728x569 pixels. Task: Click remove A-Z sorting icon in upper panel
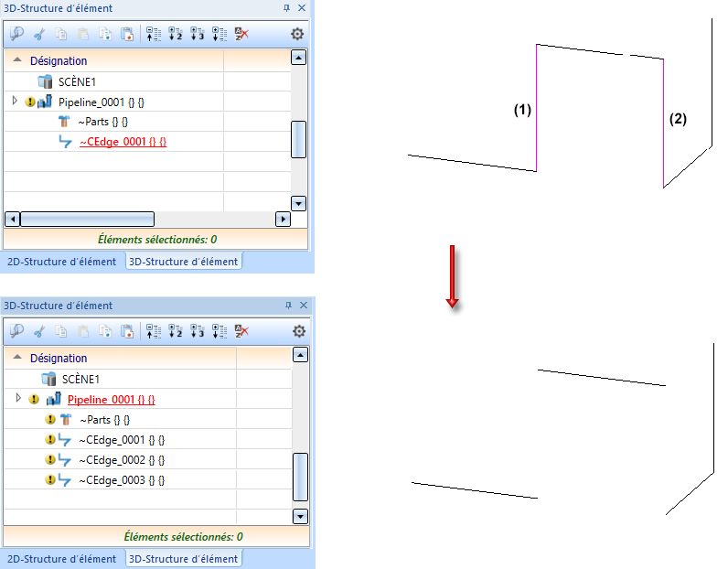coord(241,34)
